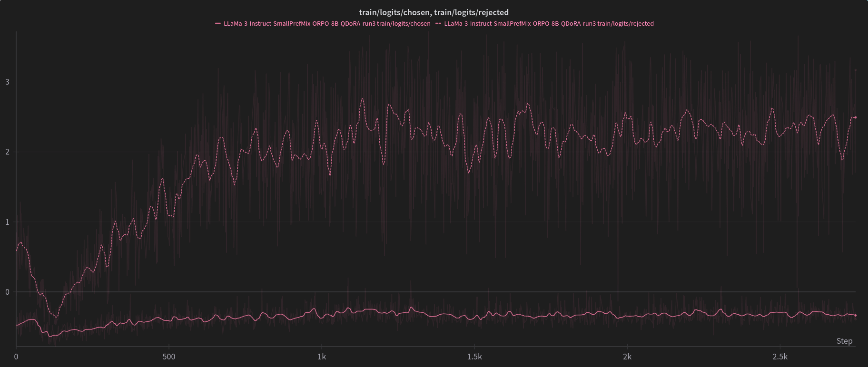Select the 1k tick on the x-axis
Screen dimensions: 868x367
[x=322, y=357]
